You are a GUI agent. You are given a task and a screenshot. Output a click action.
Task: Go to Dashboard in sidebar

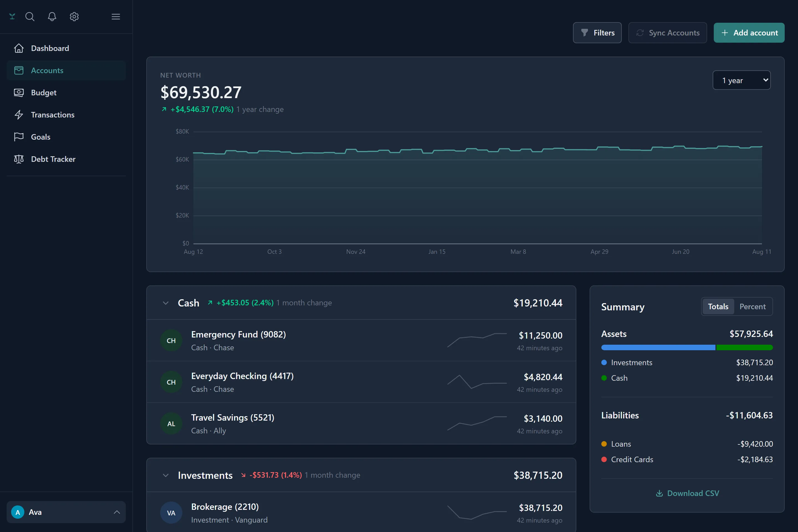click(x=66, y=48)
